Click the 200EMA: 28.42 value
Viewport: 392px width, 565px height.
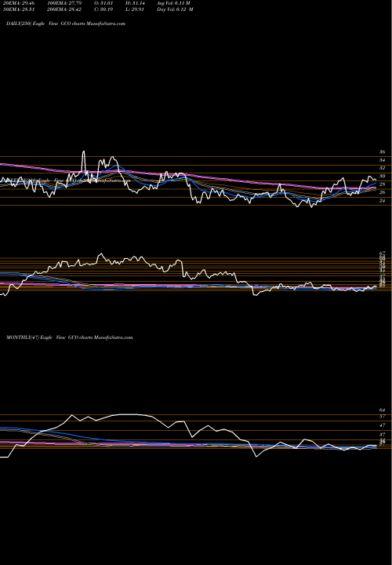point(64,9)
